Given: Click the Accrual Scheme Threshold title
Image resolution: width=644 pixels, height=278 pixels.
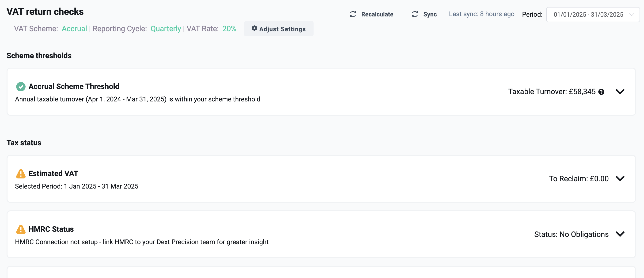Looking at the screenshot, I should pyautogui.click(x=74, y=86).
